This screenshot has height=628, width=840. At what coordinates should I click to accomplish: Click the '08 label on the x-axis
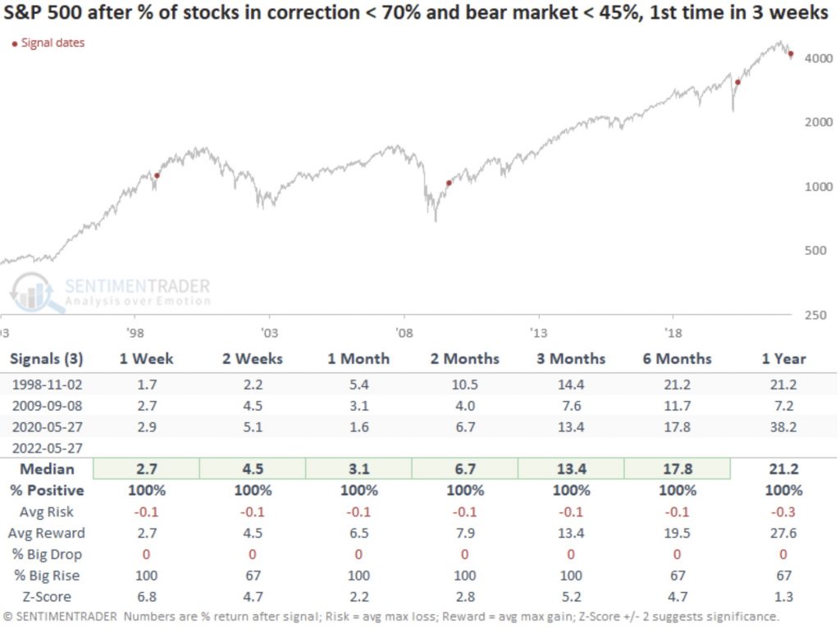[403, 333]
